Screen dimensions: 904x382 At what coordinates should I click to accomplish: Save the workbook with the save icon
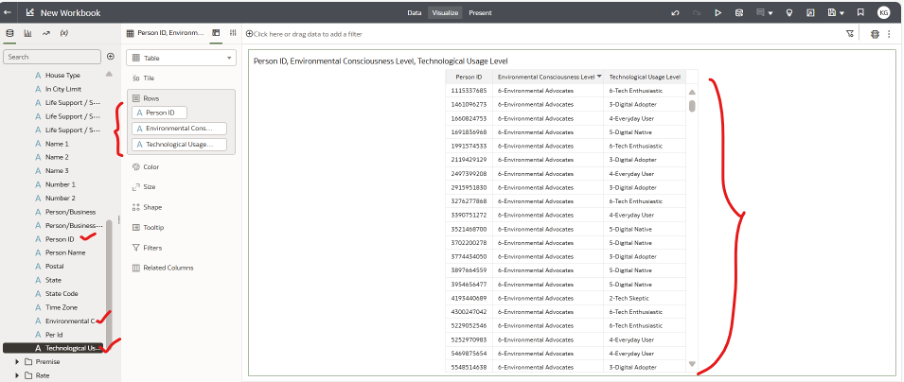point(832,13)
